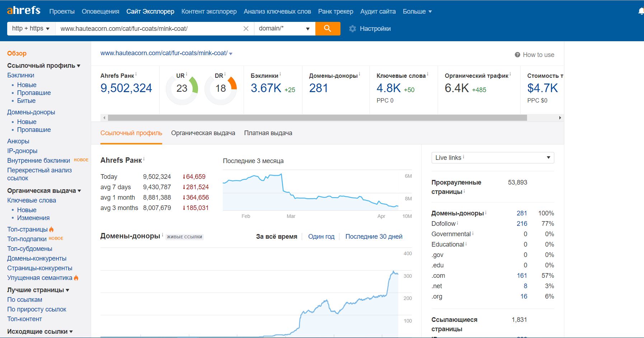The image size is (644, 338).
Task: Open Ключевые слова in the sidebar
Action: pos(32,200)
